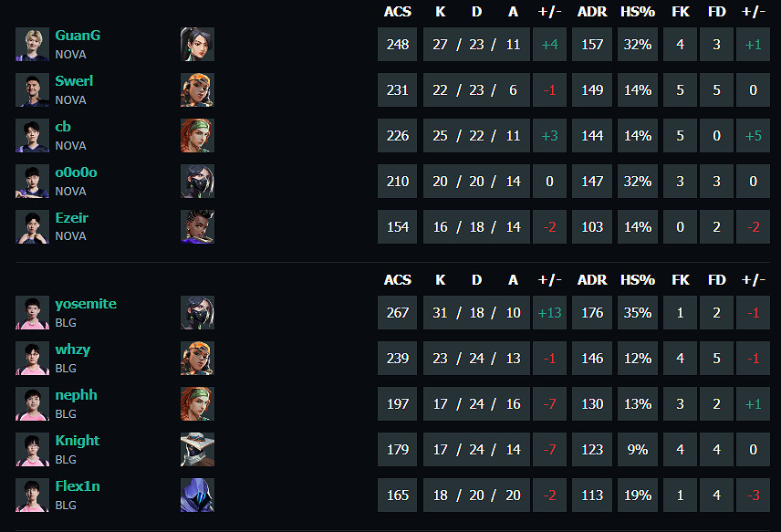Click the player photo of cb
This screenshot has width=781, height=532.
tap(32, 136)
